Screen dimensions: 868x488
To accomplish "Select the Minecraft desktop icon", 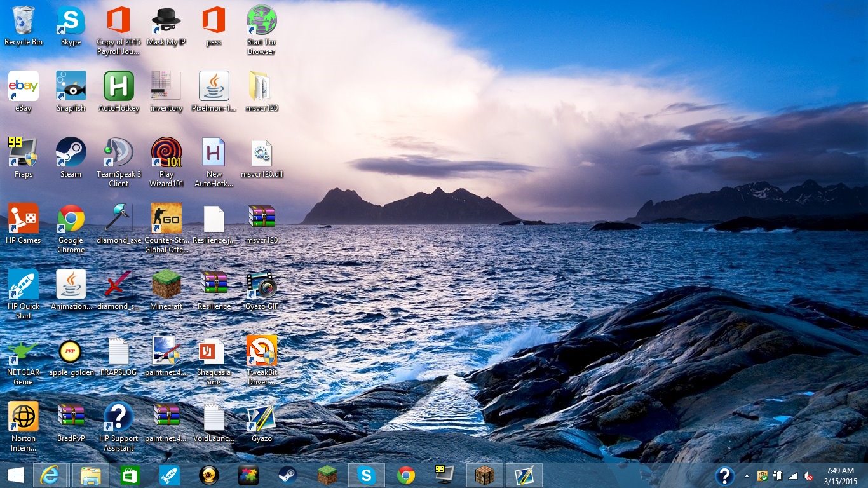I will coord(166,290).
